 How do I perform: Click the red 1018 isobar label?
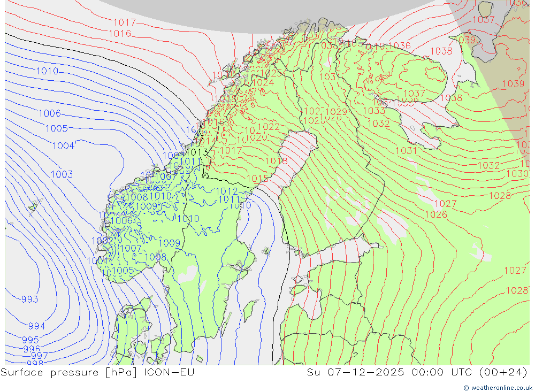click(277, 161)
